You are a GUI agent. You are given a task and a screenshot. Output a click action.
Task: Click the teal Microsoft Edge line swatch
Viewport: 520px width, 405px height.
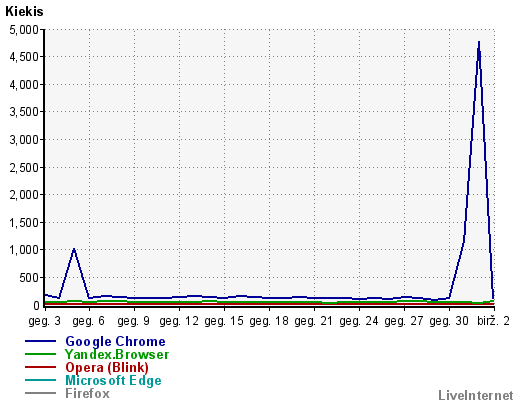(x=40, y=380)
